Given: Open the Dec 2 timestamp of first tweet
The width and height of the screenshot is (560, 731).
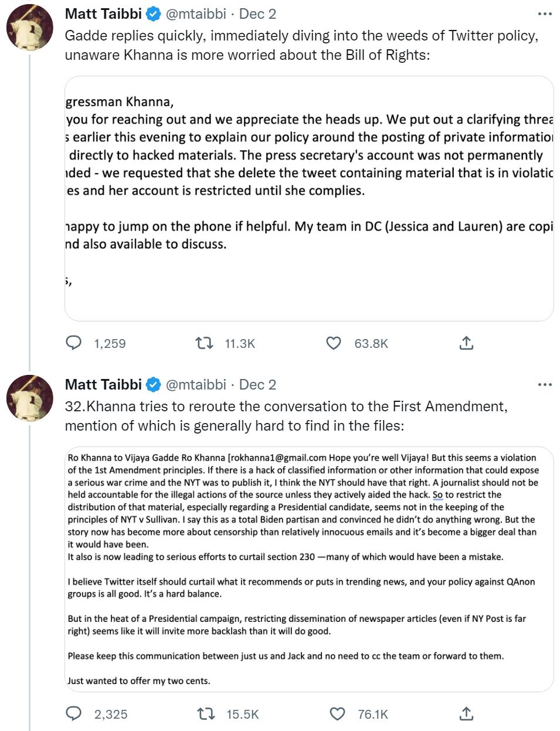Looking at the screenshot, I should tap(257, 13).
